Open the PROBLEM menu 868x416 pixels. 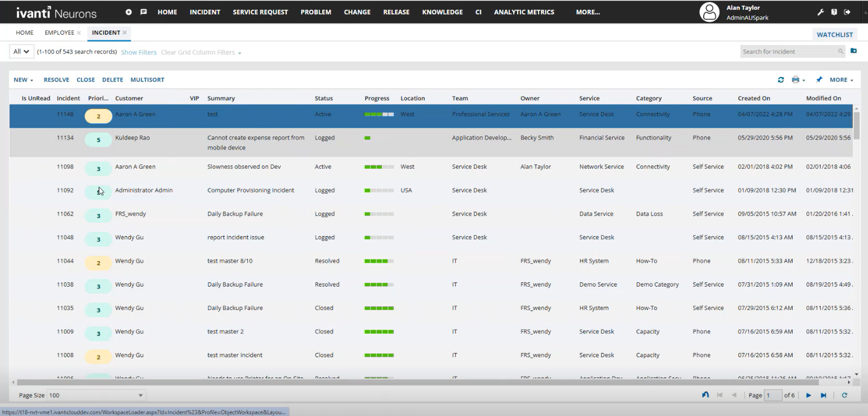point(316,12)
